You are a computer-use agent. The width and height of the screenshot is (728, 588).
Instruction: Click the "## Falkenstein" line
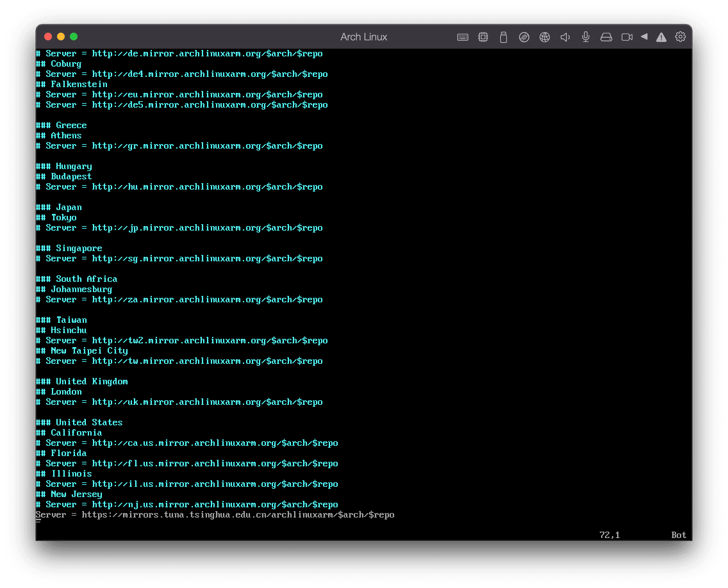click(x=72, y=84)
